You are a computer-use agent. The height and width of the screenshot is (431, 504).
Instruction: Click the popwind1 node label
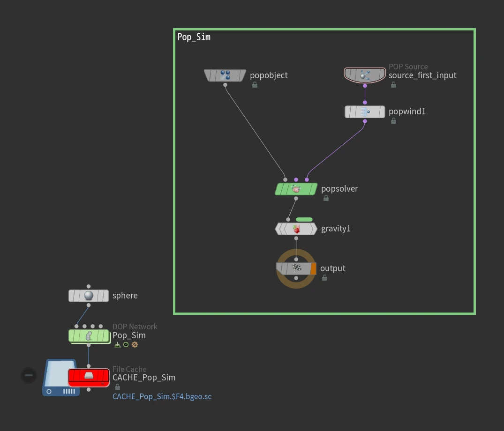coord(407,112)
